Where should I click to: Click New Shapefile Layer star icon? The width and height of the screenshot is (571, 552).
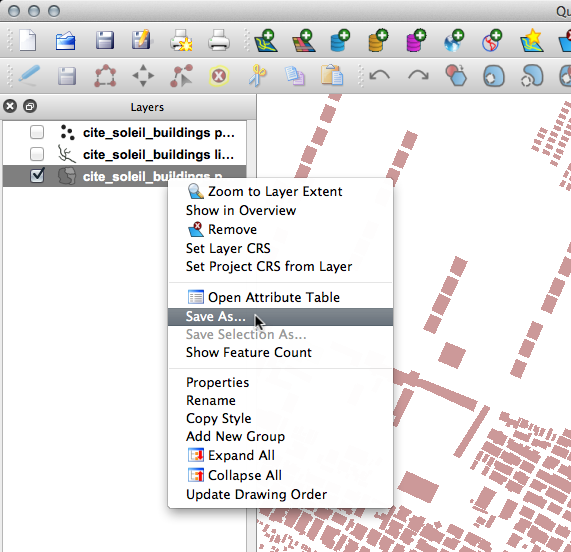(x=531, y=40)
